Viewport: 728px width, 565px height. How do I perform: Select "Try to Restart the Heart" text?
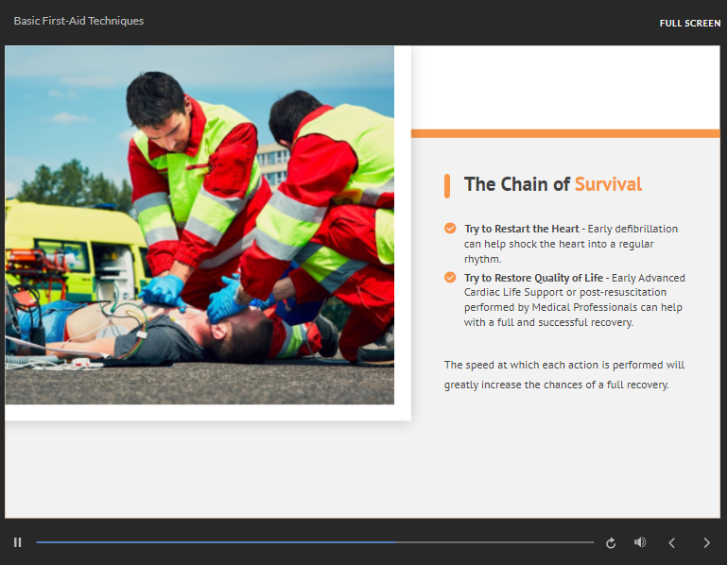pos(521,229)
